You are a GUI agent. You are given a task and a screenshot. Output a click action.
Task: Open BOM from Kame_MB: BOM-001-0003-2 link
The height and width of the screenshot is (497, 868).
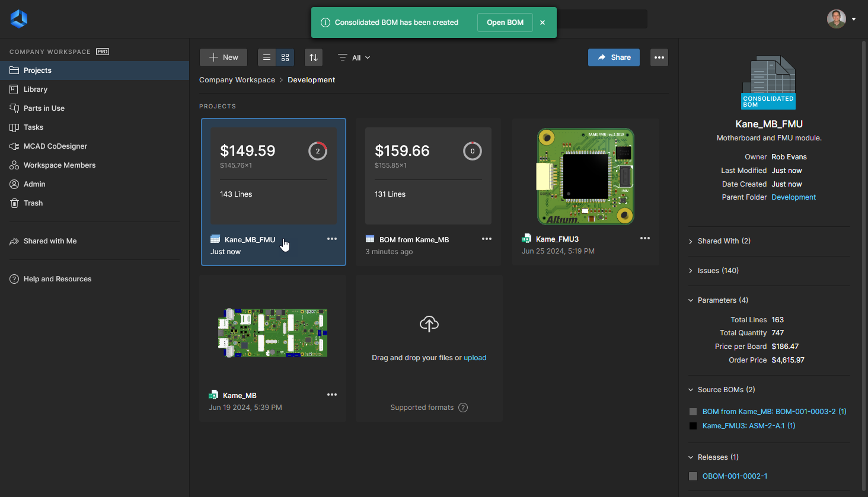[x=774, y=412]
